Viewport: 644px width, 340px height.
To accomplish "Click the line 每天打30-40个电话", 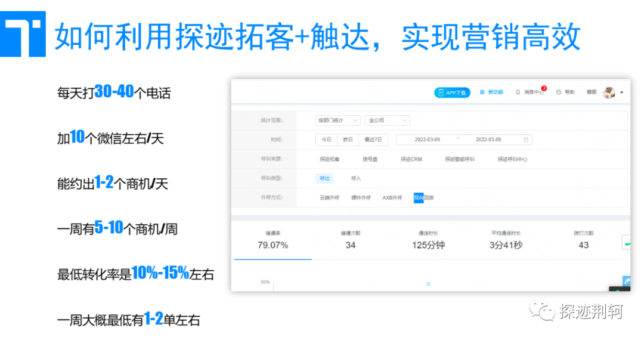I will click(x=114, y=92).
